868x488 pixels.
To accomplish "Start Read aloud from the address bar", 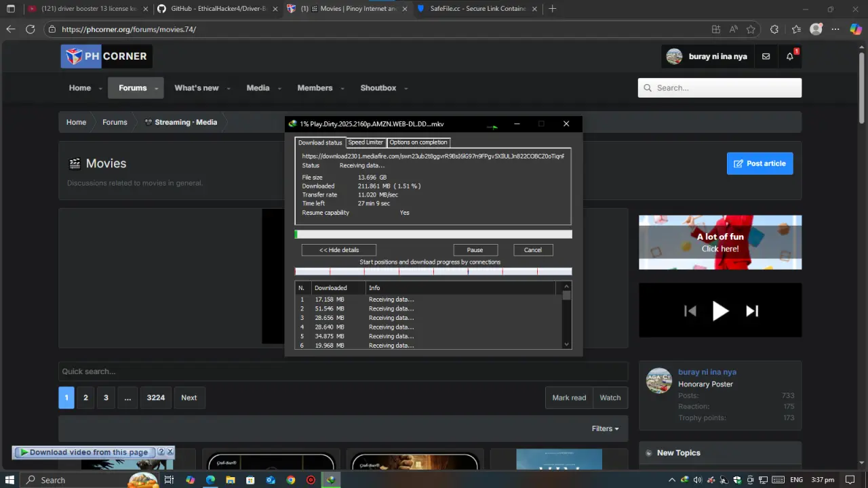I will coord(733,29).
